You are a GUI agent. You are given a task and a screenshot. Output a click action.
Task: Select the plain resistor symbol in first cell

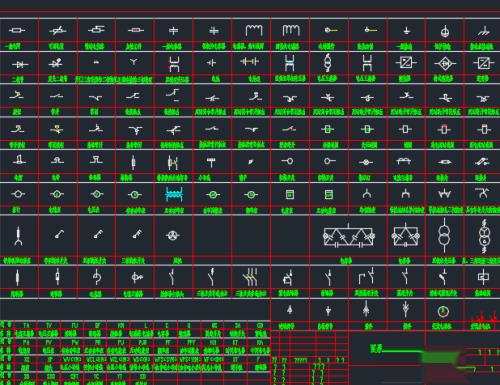tap(17, 31)
